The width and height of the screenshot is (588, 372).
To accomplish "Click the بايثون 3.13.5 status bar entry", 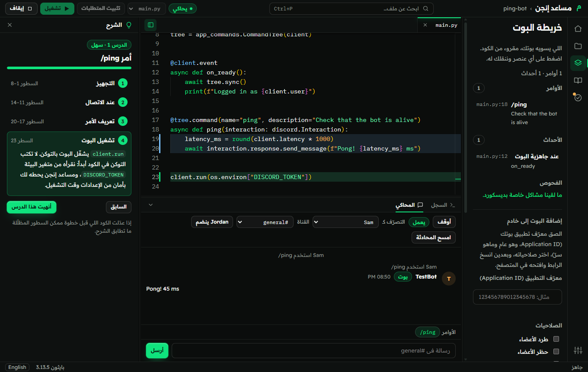I will pos(50,367).
